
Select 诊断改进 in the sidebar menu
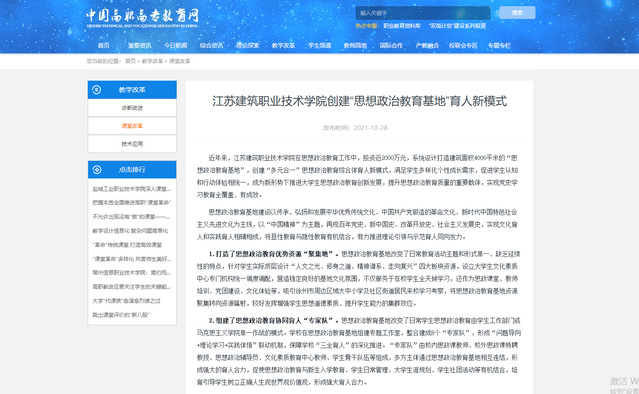(132, 108)
